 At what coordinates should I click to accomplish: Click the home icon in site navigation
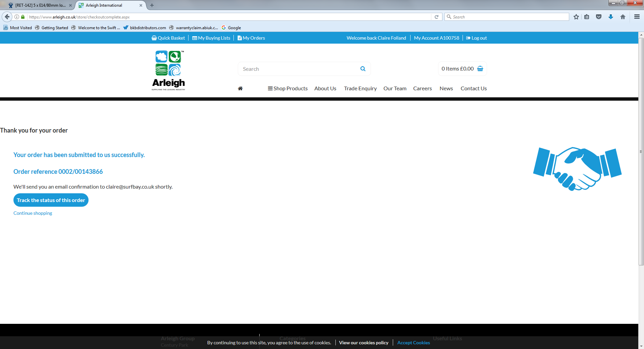tap(240, 89)
